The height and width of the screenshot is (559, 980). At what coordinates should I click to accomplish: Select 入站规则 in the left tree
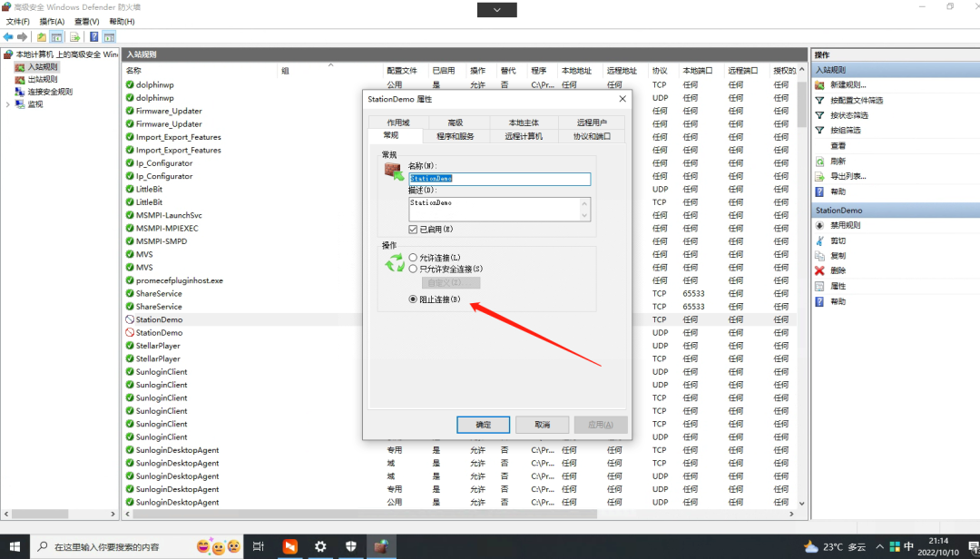[x=43, y=67]
